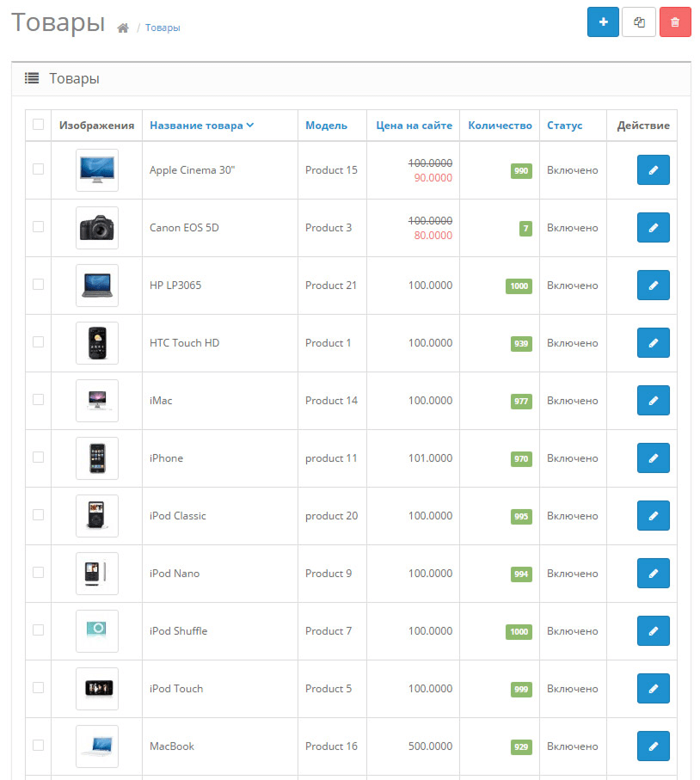Check the Canon EOS 5D row checkbox

(39, 227)
